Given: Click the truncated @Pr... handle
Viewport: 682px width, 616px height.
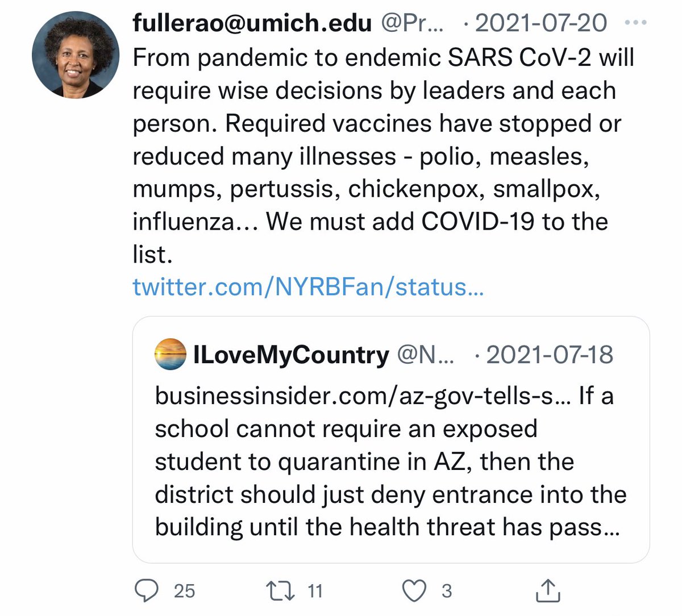Looking at the screenshot, I should click(x=414, y=23).
